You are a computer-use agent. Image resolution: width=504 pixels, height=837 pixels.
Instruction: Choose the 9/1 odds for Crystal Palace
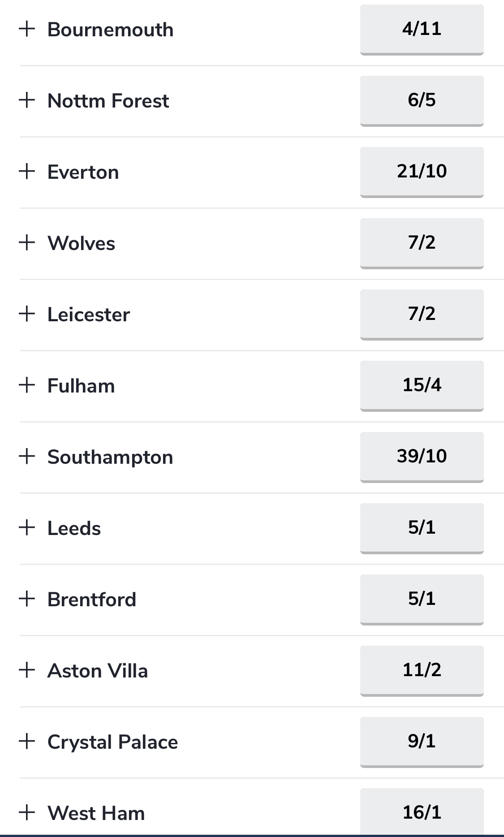click(x=422, y=742)
